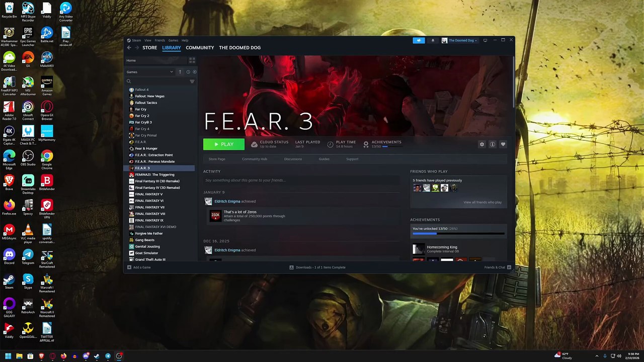644x362 pixels.
Task: Open the Guides link
Action: point(324,159)
